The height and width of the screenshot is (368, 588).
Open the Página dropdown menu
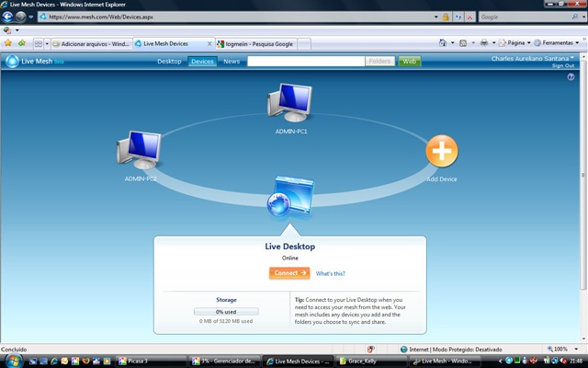(513, 43)
